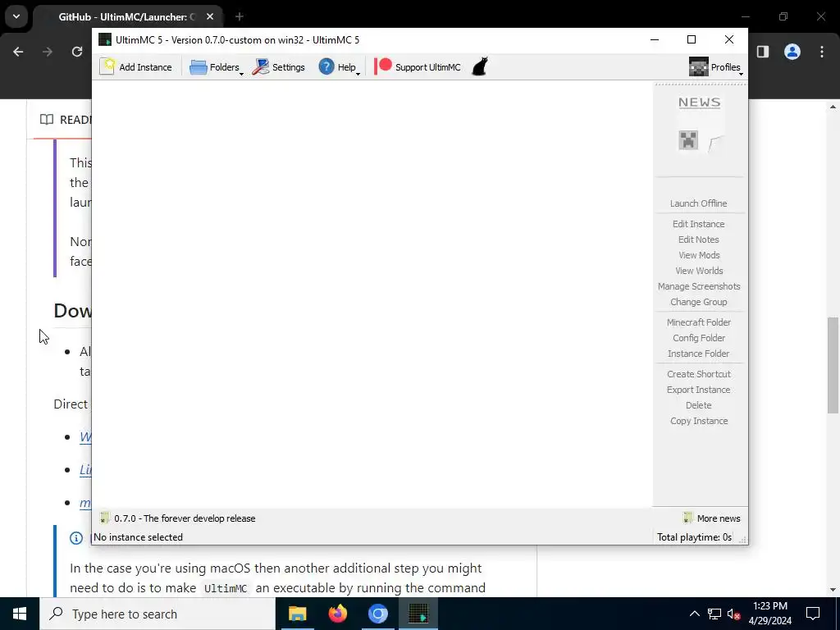840x630 pixels.
Task: Click Edit Notes
Action: 699,240
